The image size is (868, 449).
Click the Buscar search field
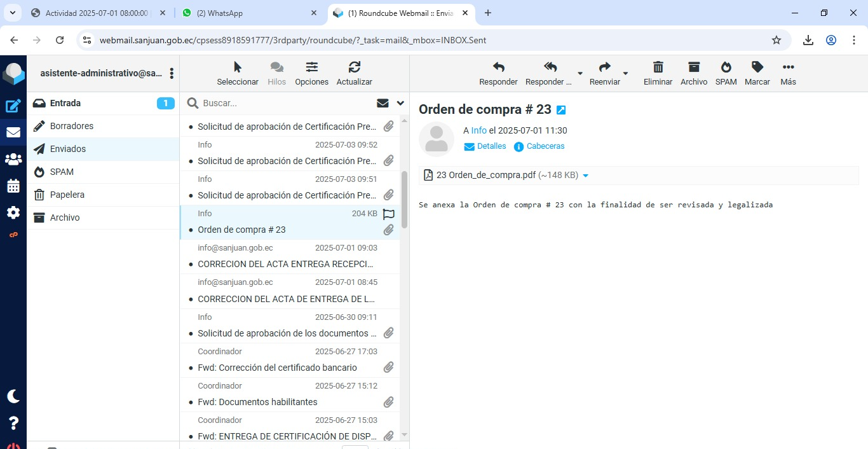[x=286, y=103]
